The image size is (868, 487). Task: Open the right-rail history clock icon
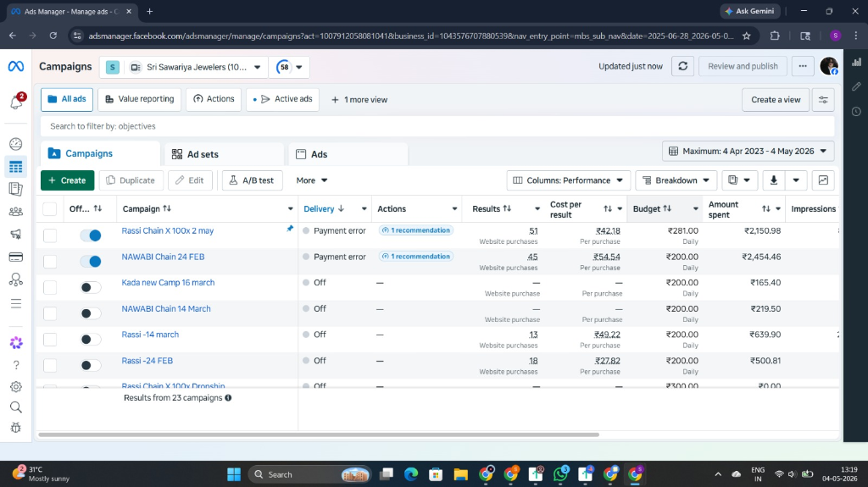[x=856, y=112]
